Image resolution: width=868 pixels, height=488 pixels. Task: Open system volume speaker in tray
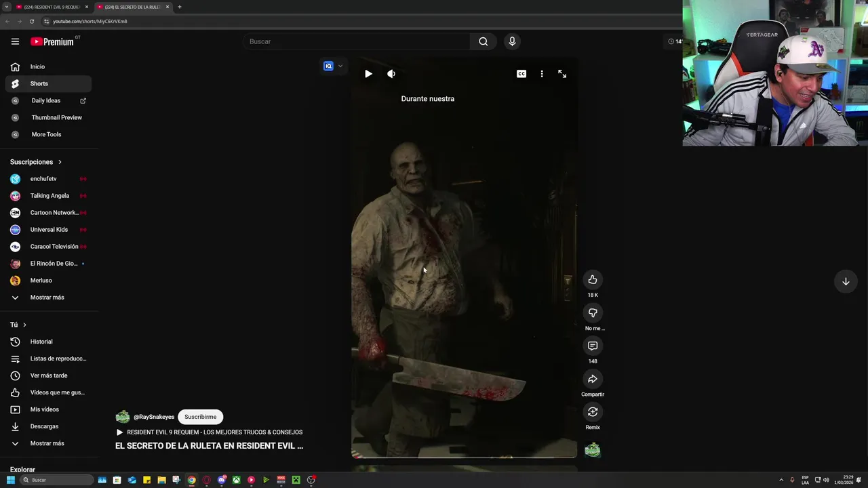[x=826, y=480]
